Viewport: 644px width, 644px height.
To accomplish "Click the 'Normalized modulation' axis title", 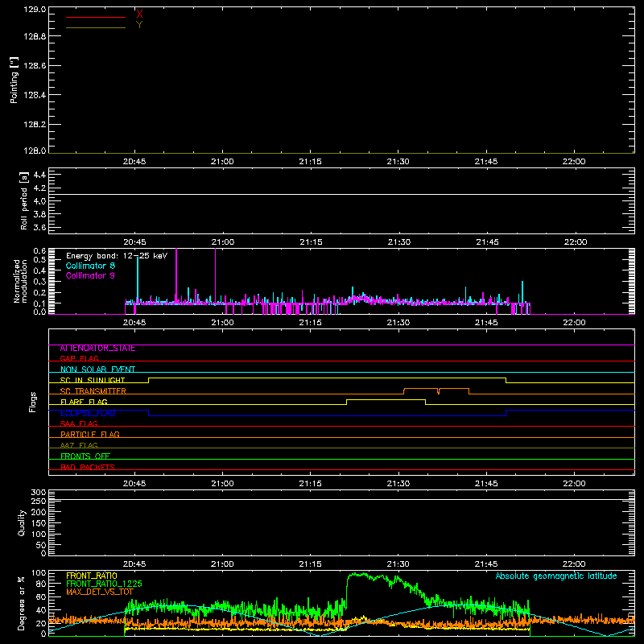I will click(x=20, y=281).
